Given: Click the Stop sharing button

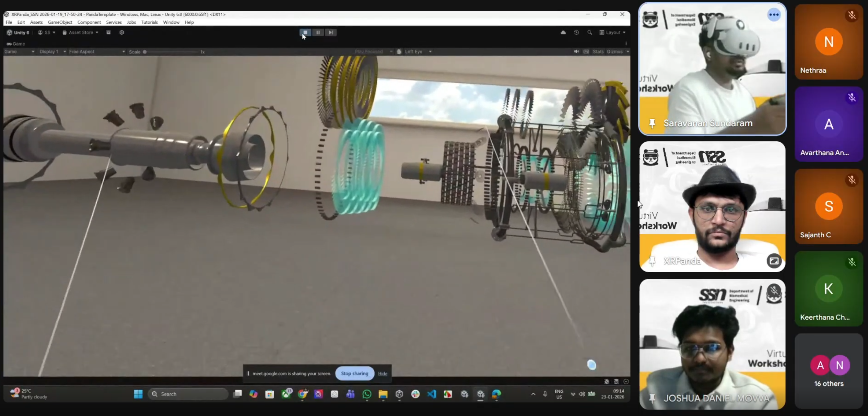Looking at the screenshot, I should point(354,373).
